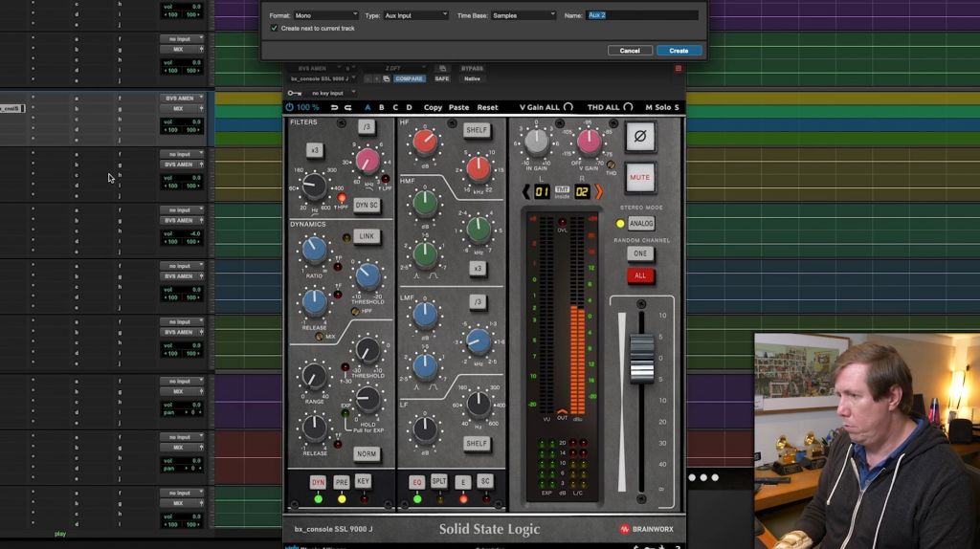980x549 pixels.
Task: Click the plugin power on/off icon
Action: 289,107
